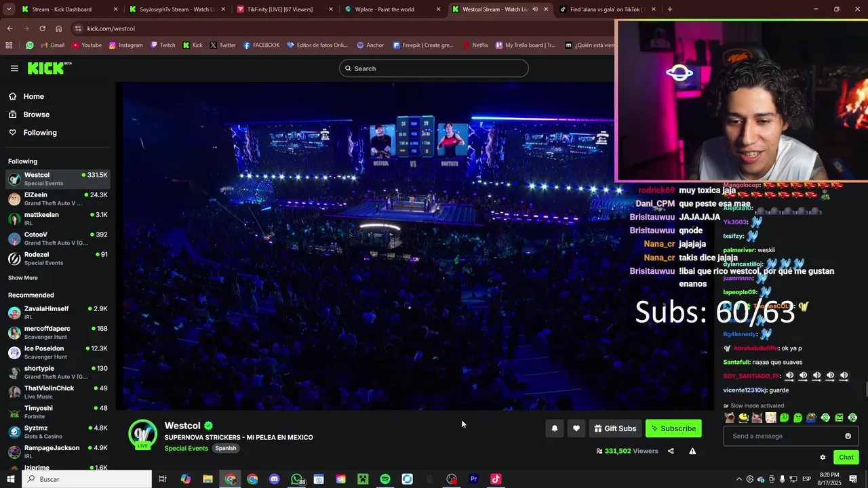Screen dimensions: 868x488
Task: Switch to Find 'alana vs gala' TikTok tab
Action: click(x=608, y=9)
